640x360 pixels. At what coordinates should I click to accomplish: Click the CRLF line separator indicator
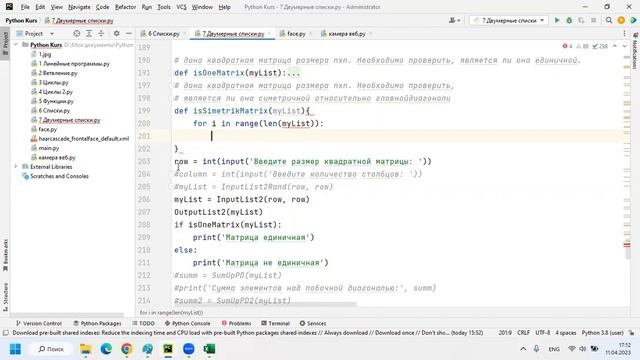523,333
